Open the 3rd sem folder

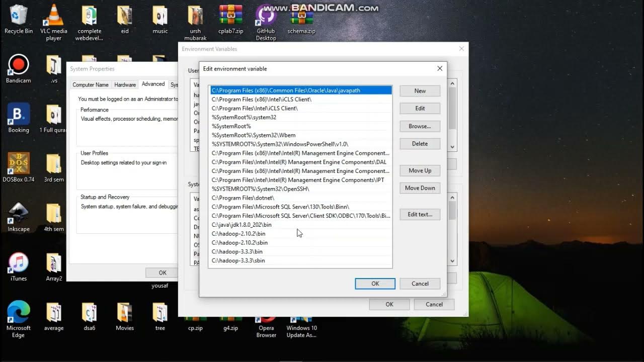[x=54, y=167]
